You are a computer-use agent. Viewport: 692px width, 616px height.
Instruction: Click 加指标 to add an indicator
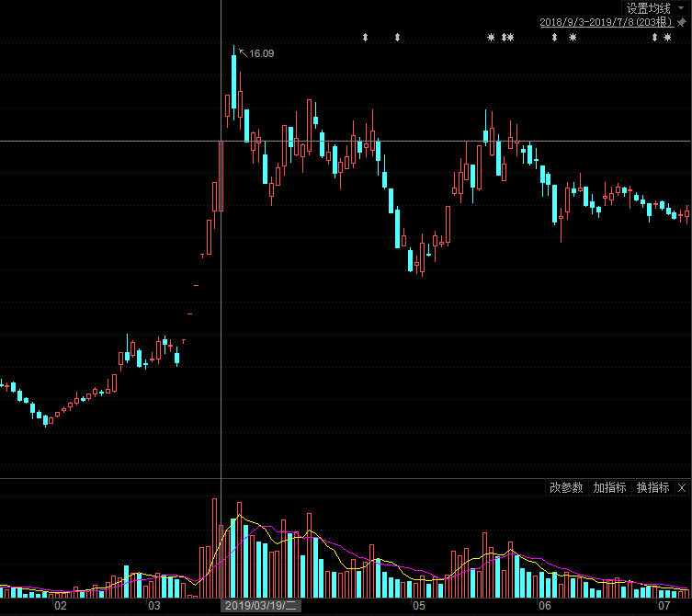(x=609, y=487)
